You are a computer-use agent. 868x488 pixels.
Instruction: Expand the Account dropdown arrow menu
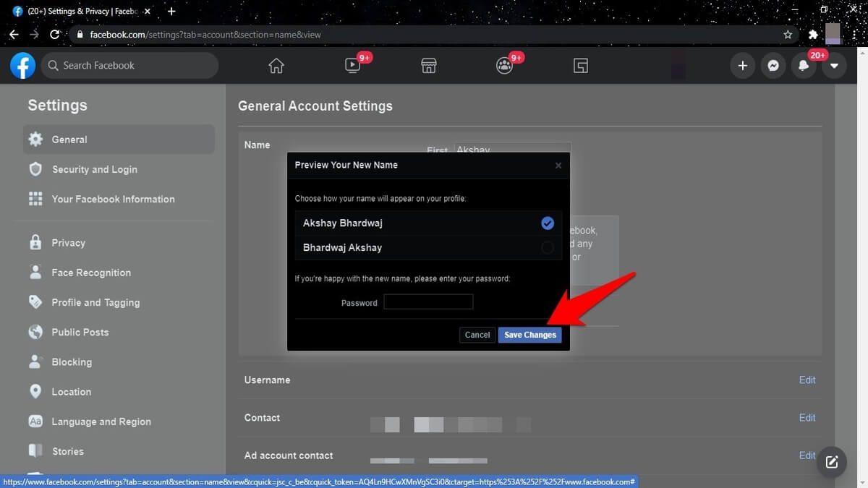click(834, 66)
